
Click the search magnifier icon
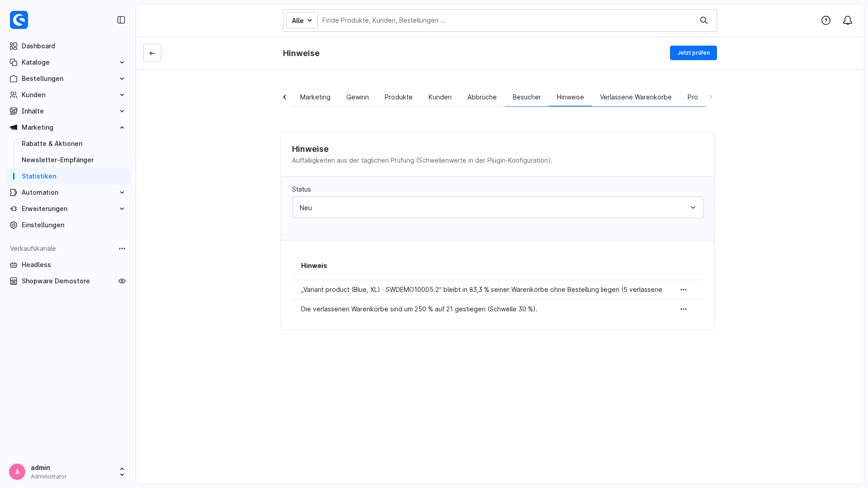pos(704,20)
